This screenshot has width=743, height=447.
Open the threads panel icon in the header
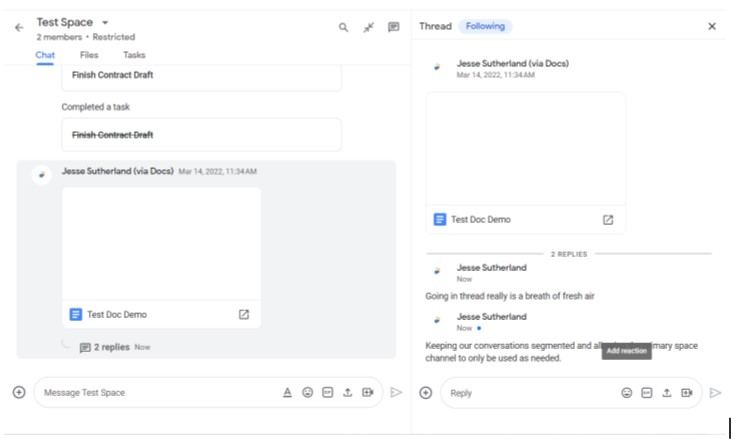[394, 27]
